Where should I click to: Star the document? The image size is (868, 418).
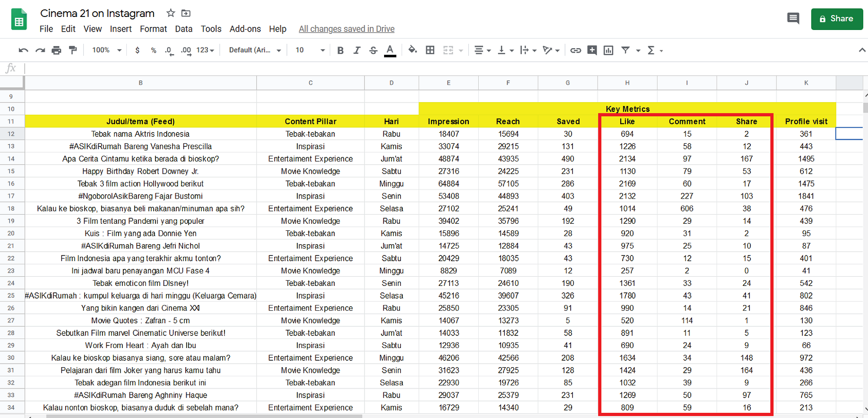[x=171, y=13]
